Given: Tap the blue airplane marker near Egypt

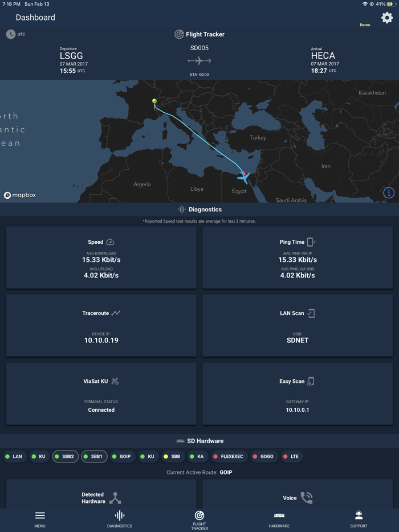Looking at the screenshot, I should pyautogui.click(x=243, y=177).
